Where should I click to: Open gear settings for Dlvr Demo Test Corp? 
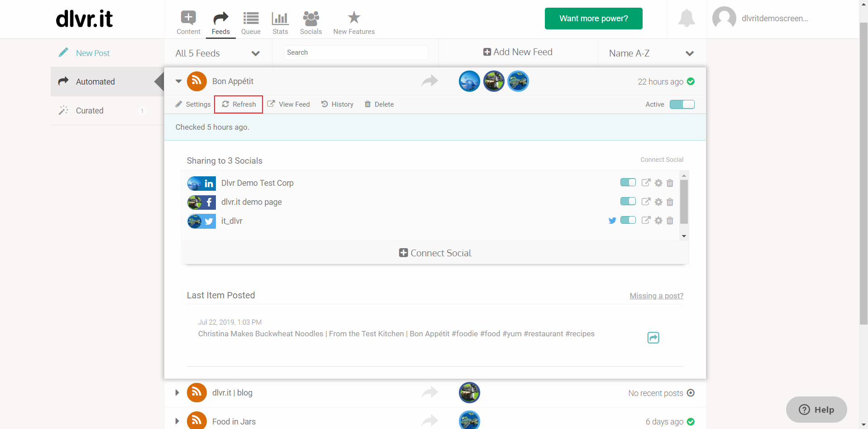tap(658, 183)
